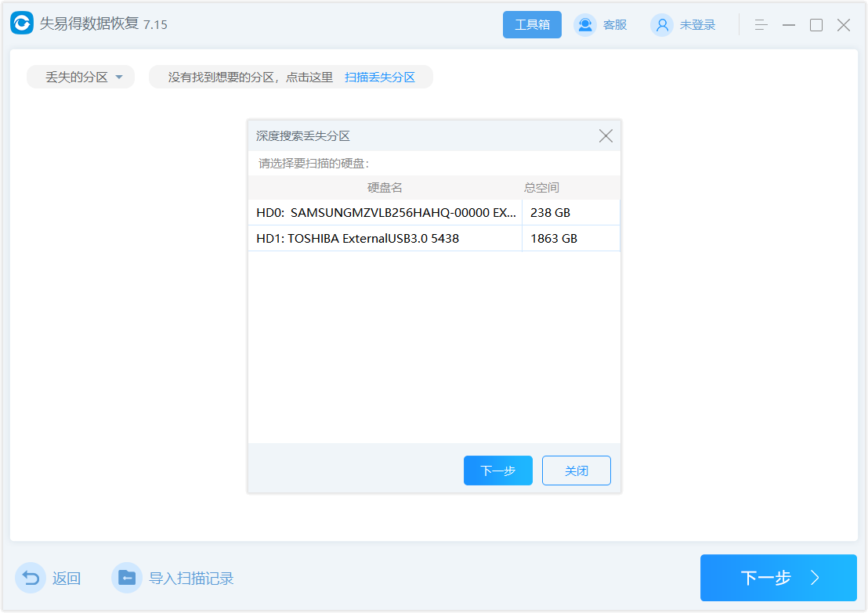The height and width of the screenshot is (613, 868).
Task: Expand the 丢失的分区 dropdown
Action: pyautogui.click(x=81, y=77)
